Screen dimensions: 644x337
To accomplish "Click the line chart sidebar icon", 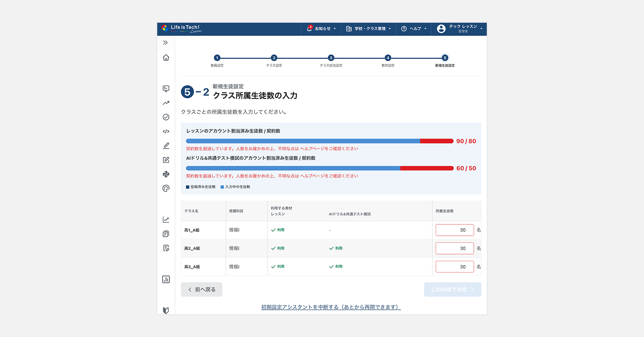I will click(166, 220).
